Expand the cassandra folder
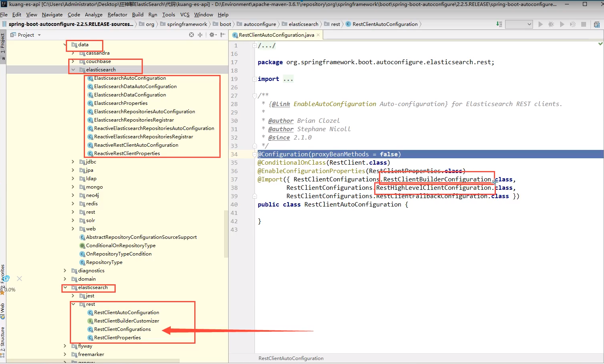The width and height of the screenshot is (604, 364). [73, 53]
